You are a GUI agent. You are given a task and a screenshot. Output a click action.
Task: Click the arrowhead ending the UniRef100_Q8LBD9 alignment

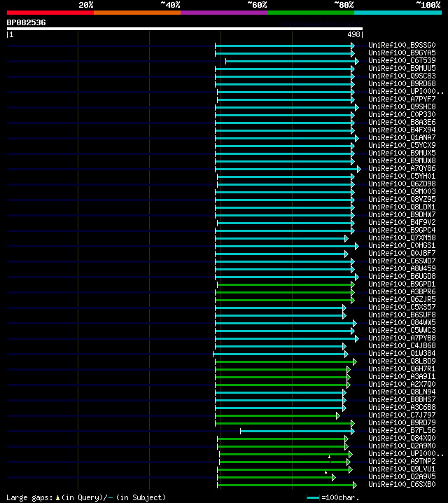pos(355,362)
